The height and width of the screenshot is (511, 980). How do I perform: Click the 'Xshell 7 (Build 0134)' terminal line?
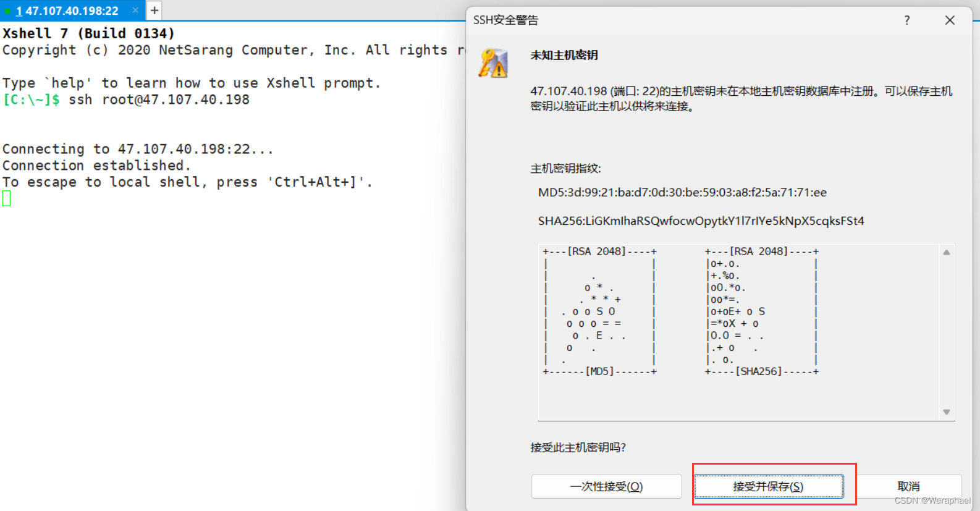click(x=88, y=33)
